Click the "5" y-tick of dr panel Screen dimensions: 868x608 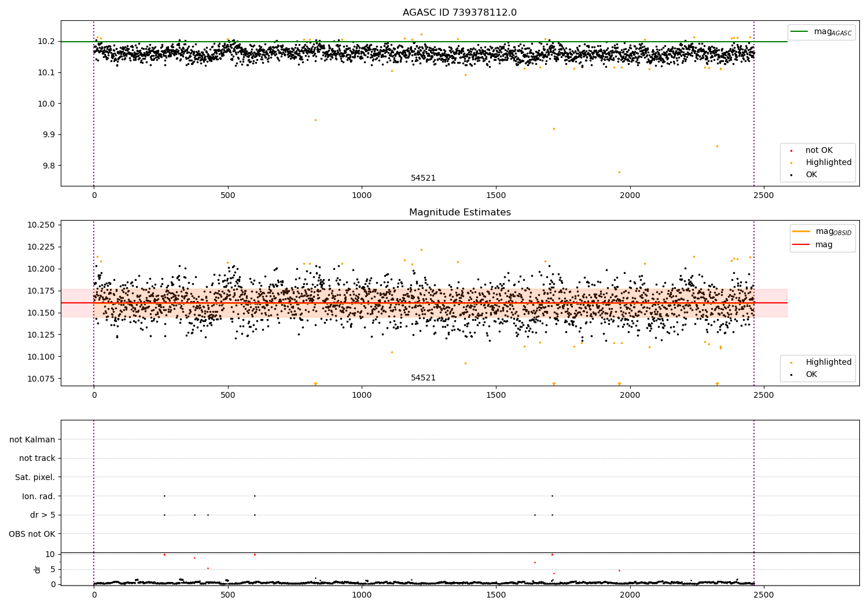[x=53, y=570]
